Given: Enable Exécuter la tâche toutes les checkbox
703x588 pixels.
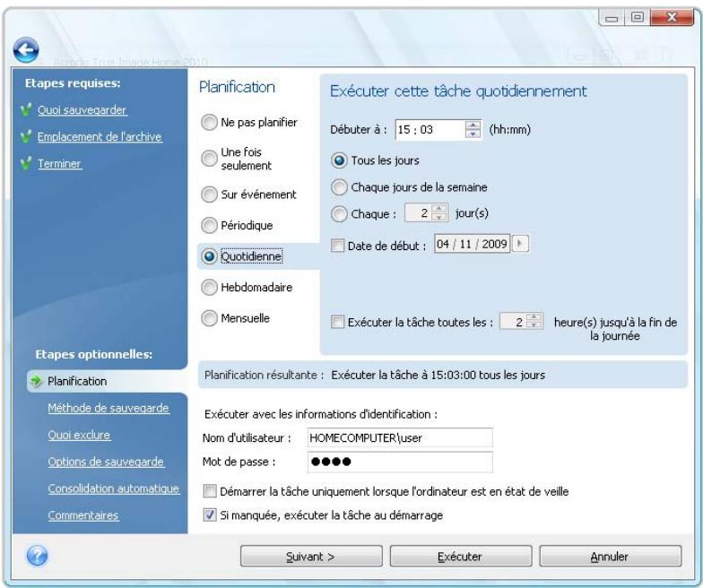Looking at the screenshot, I should pos(337,322).
